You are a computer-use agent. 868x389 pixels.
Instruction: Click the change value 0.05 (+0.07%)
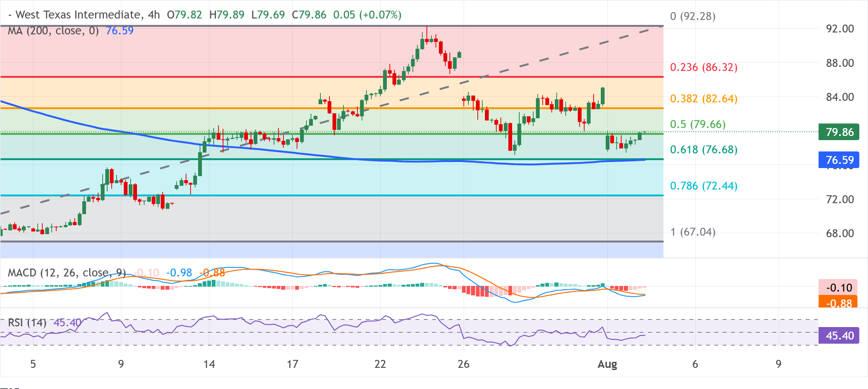[x=368, y=15]
